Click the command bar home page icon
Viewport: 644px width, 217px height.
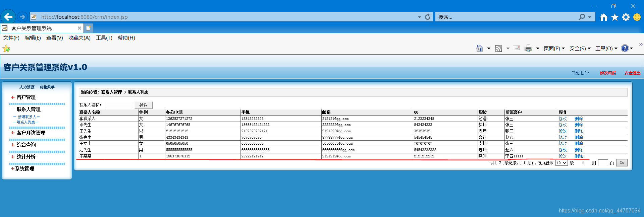point(480,49)
